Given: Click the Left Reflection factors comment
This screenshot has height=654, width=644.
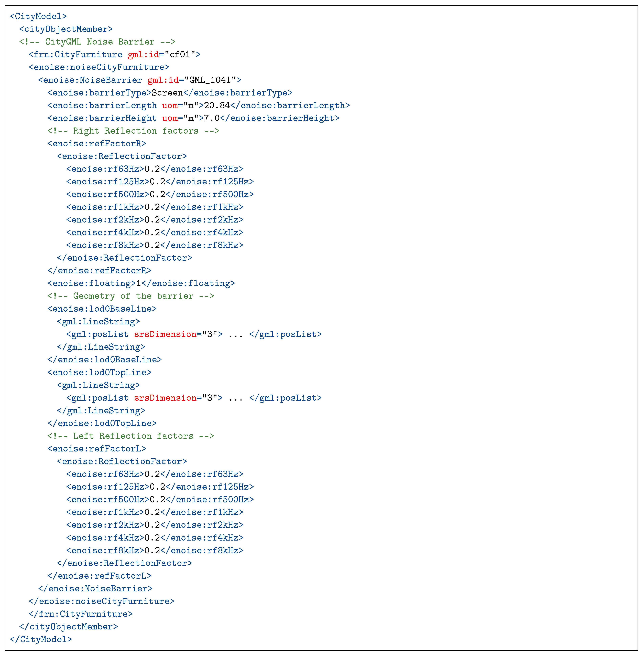Looking at the screenshot, I should tap(130, 436).
